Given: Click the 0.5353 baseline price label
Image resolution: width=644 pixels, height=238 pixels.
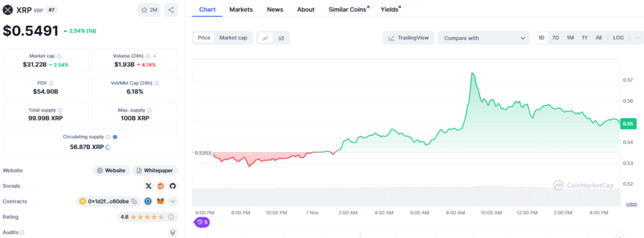Looking at the screenshot, I should [203, 153].
